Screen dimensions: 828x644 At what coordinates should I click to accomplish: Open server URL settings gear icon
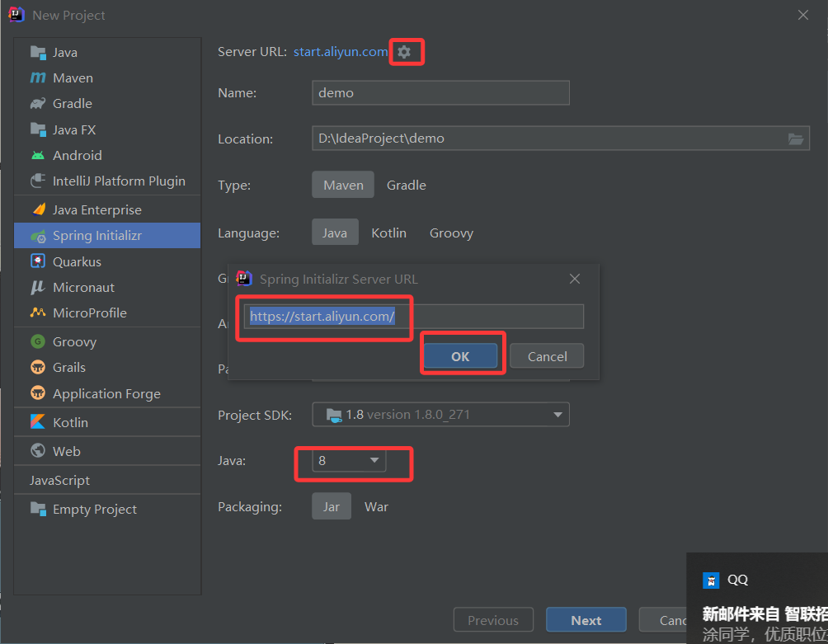click(x=404, y=52)
